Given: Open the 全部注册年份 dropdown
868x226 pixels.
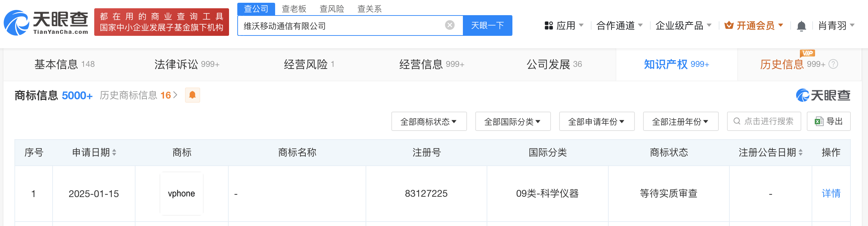Looking at the screenshot, I should pos(681,121).
